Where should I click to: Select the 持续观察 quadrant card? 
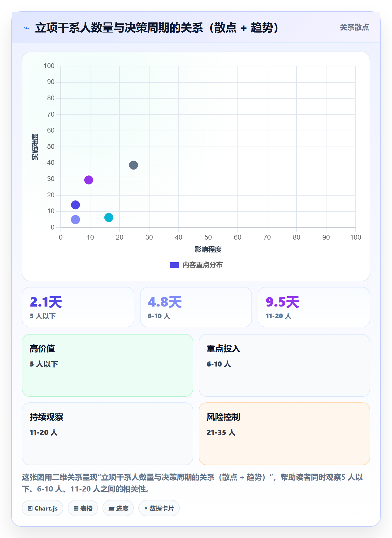108,434
